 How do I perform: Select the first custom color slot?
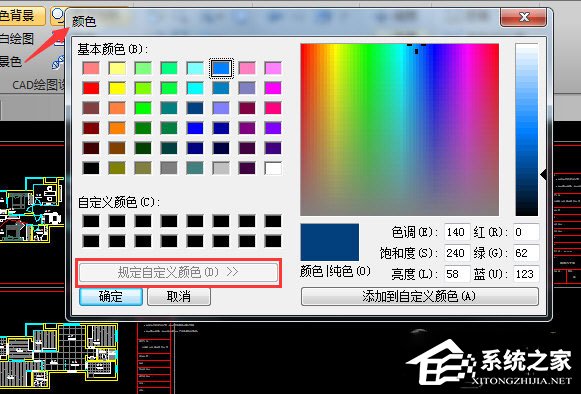[91, 221]
